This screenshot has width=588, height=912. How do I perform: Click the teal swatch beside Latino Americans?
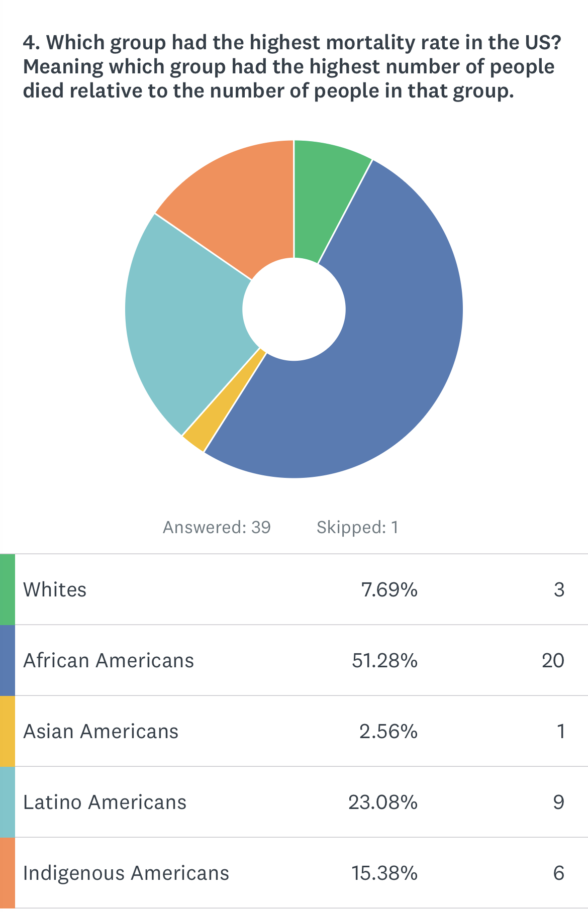point(8,802)
